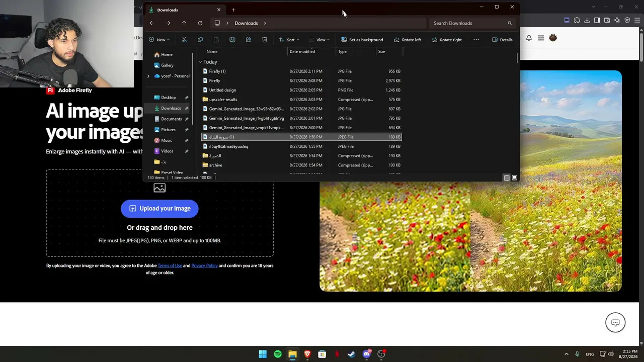Screen dimensions: 644x362
Task: Delete the selected file
Action: pos(265,40)
